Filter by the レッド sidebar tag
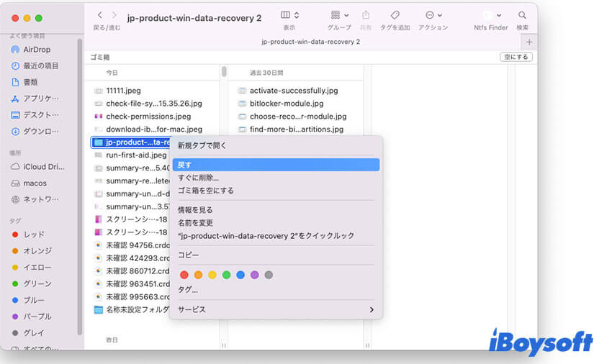Screen dimensions: 612x364 coord(28,235)
